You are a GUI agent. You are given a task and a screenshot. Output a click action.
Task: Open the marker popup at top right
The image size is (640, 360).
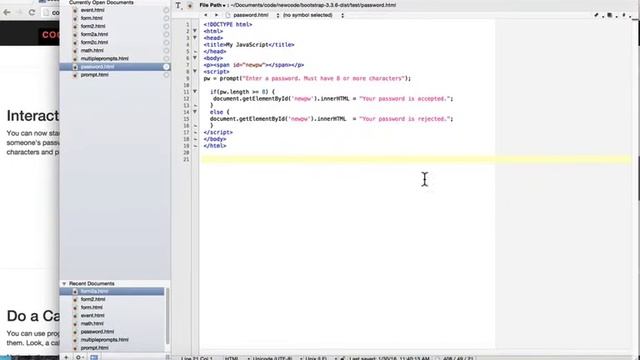pyautogui.click(x=624, y=15)
